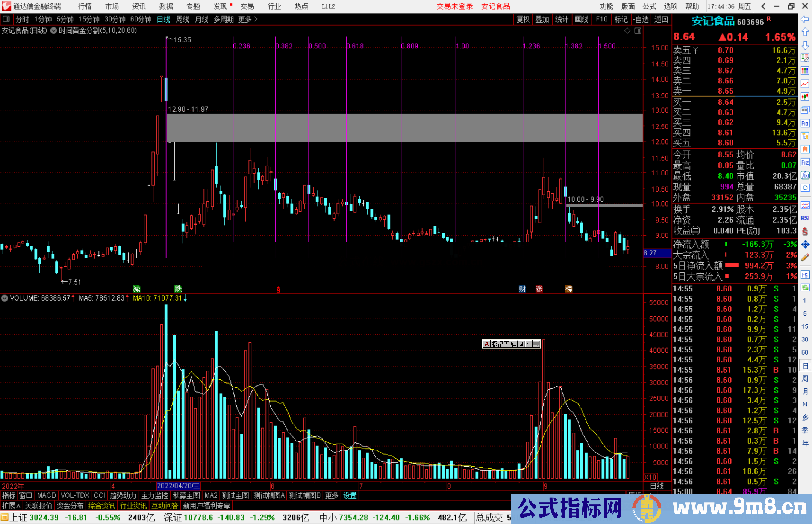The image size is (812, 524).
Task: Toggle the diamond marker at chart corner
Action: (627, 31)
